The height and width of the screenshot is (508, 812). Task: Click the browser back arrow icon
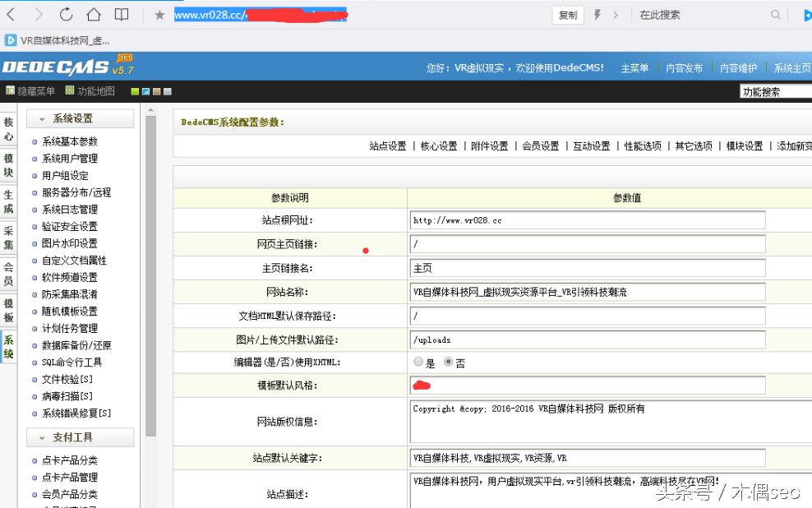[x=12, y=14]
